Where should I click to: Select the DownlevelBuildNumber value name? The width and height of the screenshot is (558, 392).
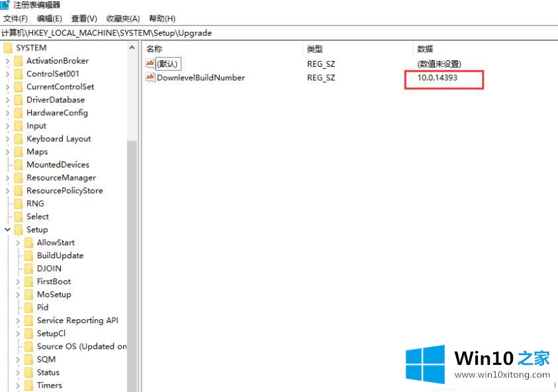click(201, 77)
